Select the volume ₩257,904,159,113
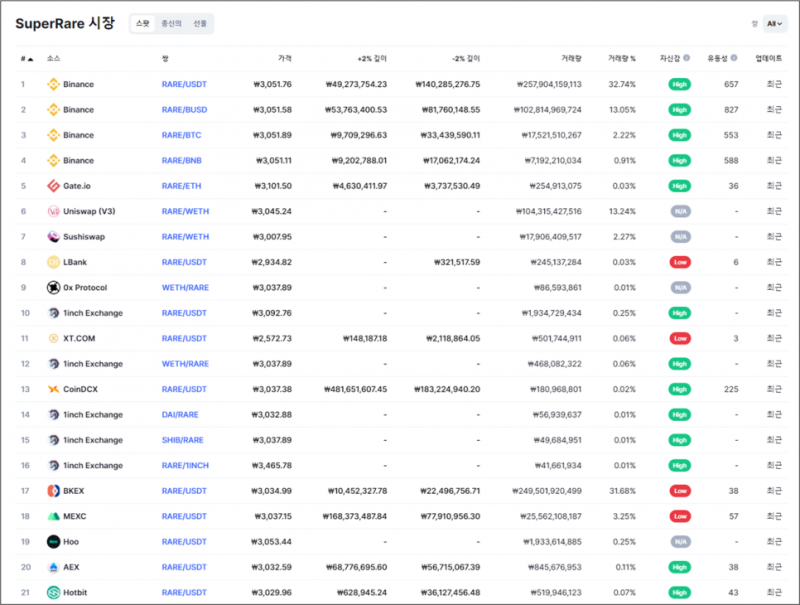This screenshot has height=605, width=800. pyautogui.click(x=549, y=84)
